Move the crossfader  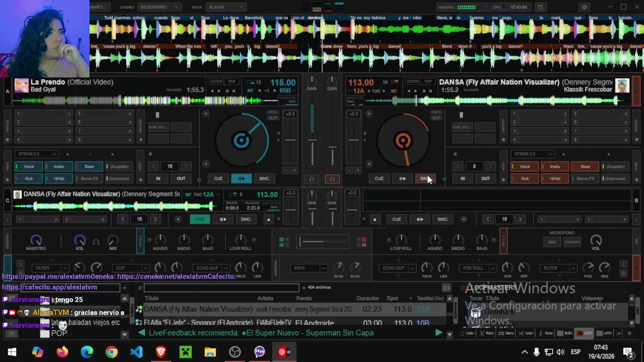pyautogui.click(x=323, y=242)
